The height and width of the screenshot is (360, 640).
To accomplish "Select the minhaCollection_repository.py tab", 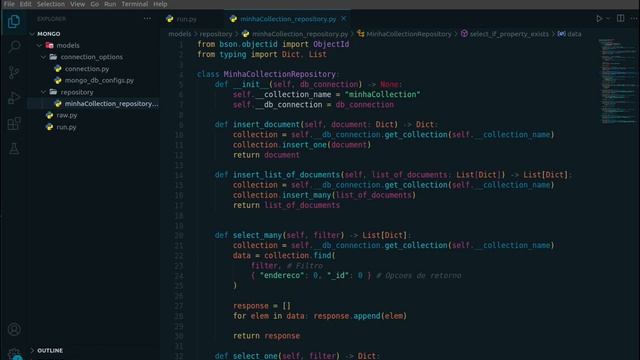I will coord(287,19).
